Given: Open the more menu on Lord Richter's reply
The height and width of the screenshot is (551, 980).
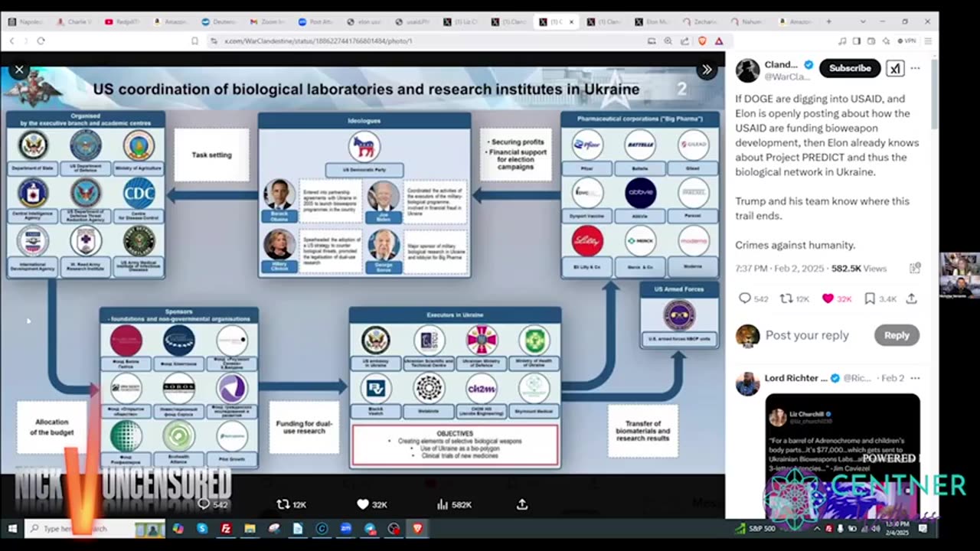Looking at the screenshot, I should [915, 378].
